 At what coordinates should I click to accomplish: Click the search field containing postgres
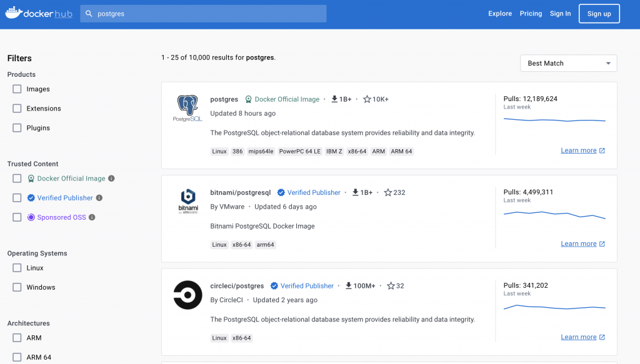(203, 14)
